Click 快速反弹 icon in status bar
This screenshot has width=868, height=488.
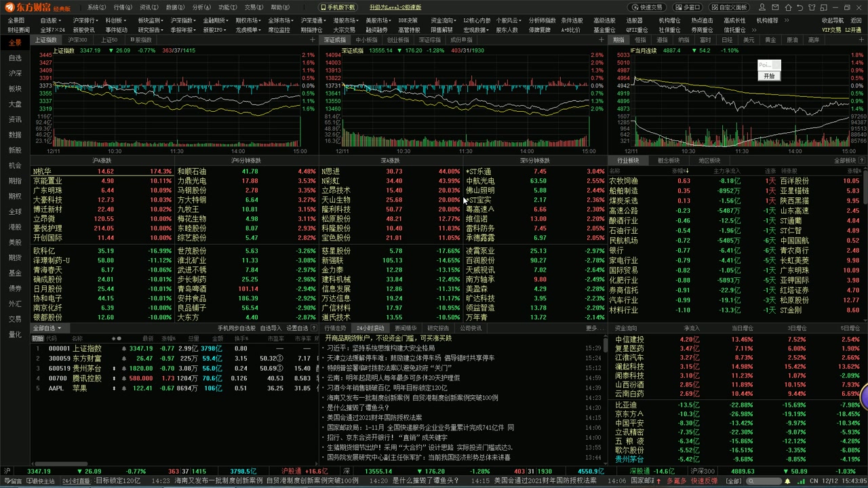704,481
